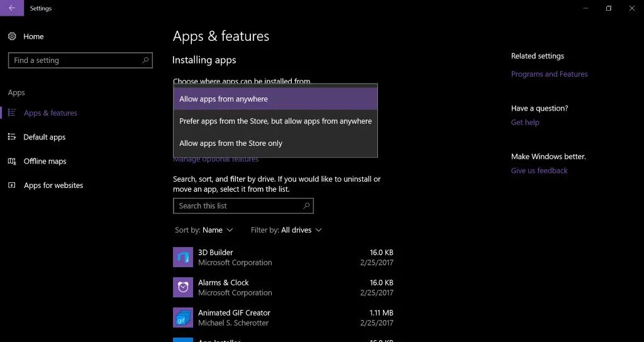644x342 pixels.
Task: Expand the Filter by All drives dropdown
Action: point(286,230)
